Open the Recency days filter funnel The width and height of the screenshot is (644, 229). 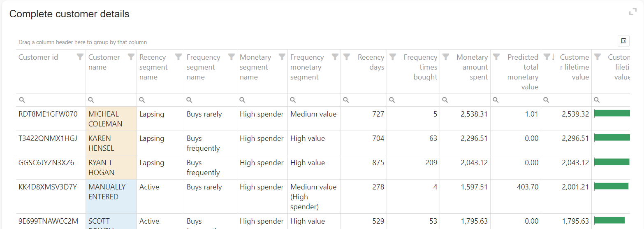click(x=347, y=57)
